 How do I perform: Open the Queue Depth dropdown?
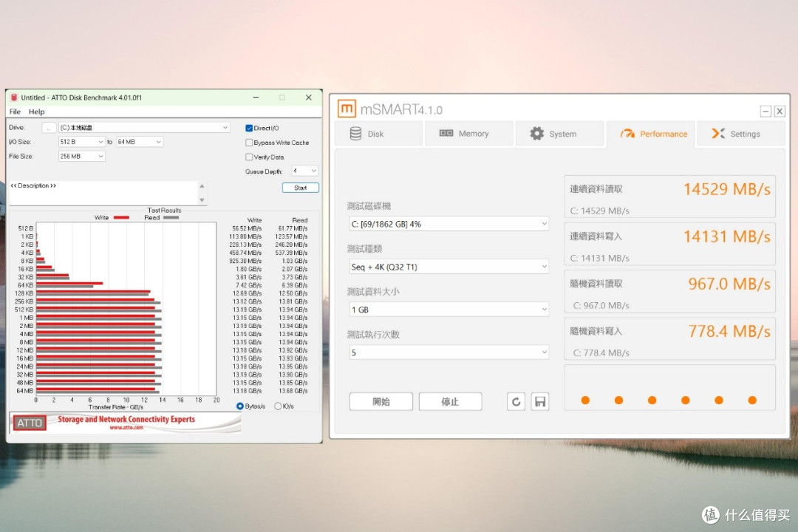pos(305,171)
